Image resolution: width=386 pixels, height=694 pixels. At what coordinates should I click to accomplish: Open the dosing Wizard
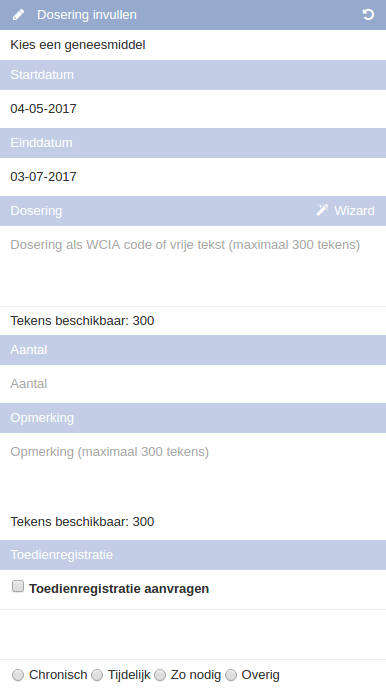(346, 210)
